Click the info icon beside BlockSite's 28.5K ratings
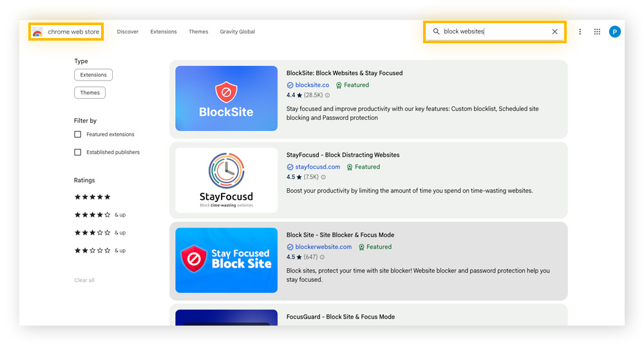This screenshot has height=345, width=644. coord(328,95)
